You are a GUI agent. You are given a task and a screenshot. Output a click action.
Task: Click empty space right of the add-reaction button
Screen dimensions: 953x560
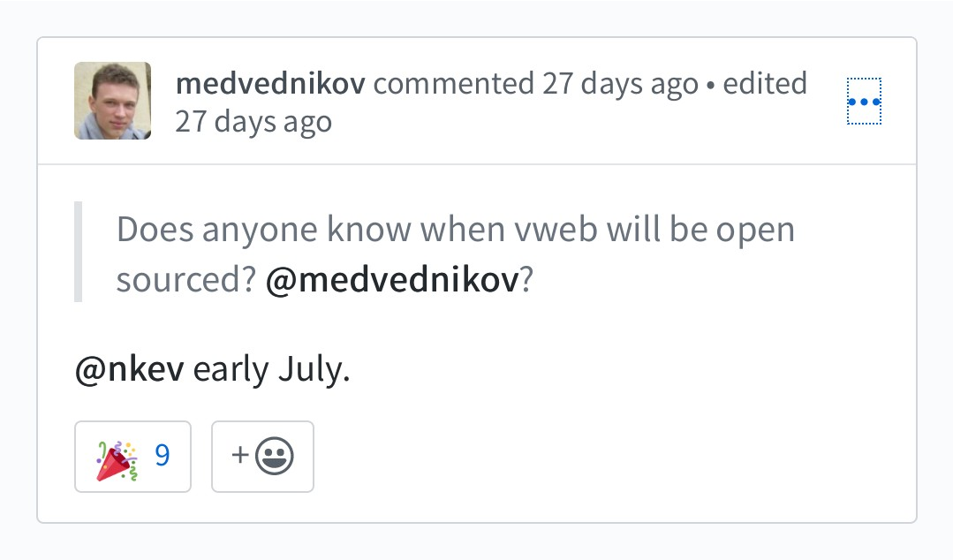pyautogui.click(x=530, y=457)
